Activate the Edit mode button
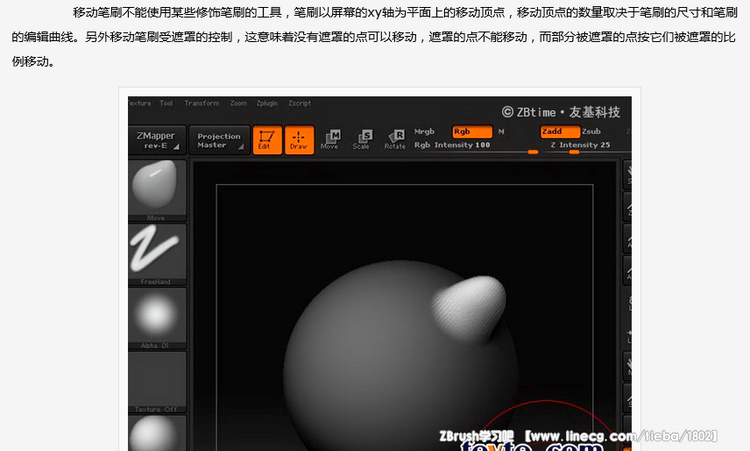This screenshot has width=750, height=451. click(267, 140)
